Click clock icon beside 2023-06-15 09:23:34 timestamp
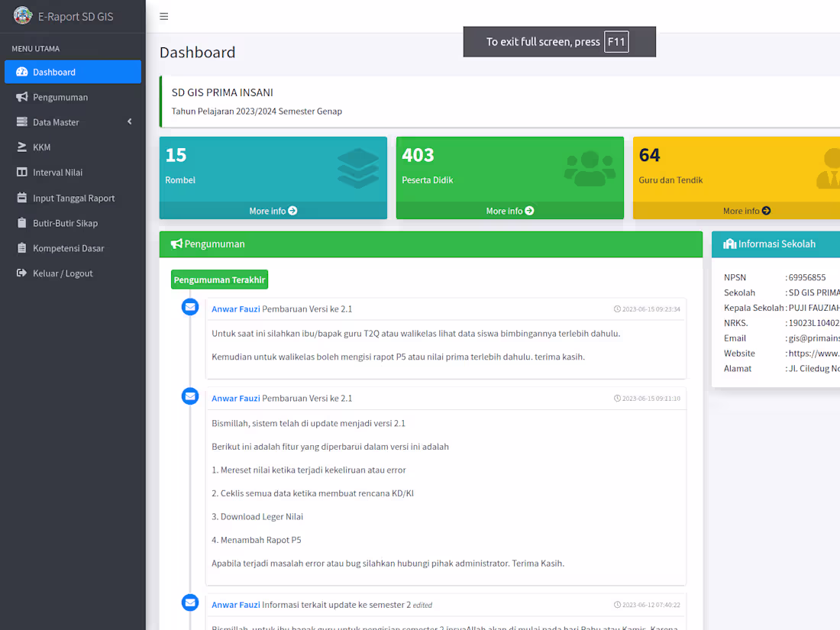The image size is (840, 630). [x=617, y=309]
